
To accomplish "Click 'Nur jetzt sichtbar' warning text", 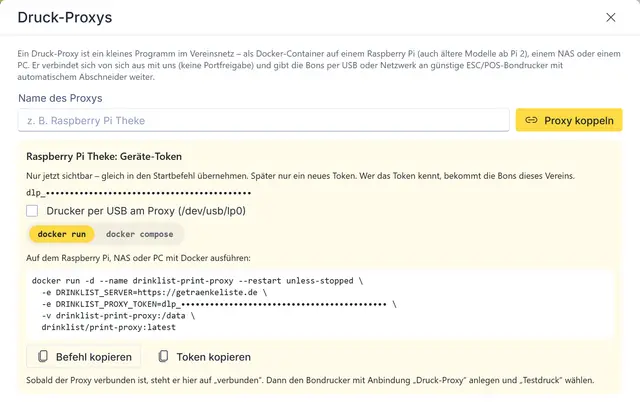I will [x=300, y=176].
